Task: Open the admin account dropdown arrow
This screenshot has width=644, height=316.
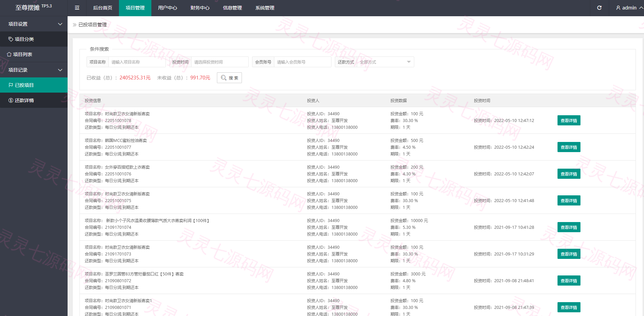Action: click(x=641, y=8)
